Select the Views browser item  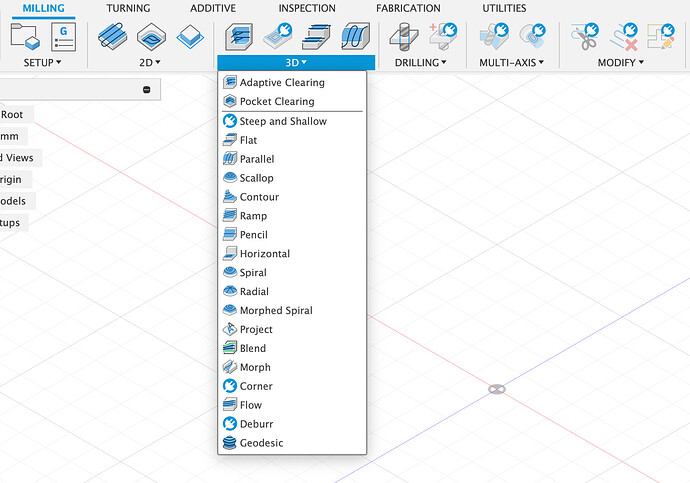click(18, 158)
